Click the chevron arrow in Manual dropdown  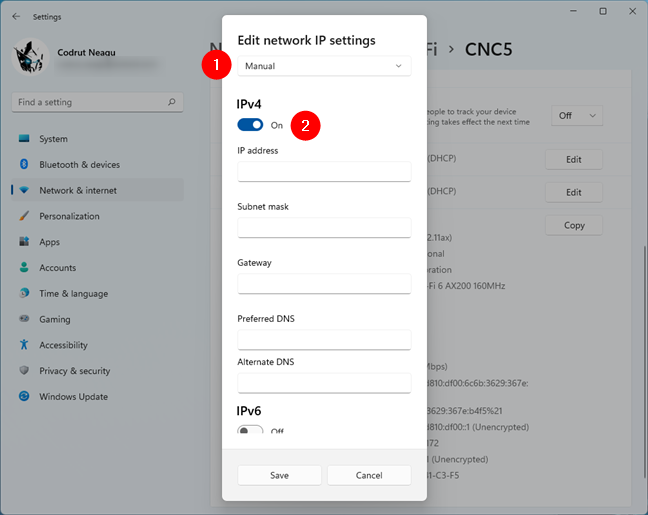pyautogui.click(x=398, y=66)
